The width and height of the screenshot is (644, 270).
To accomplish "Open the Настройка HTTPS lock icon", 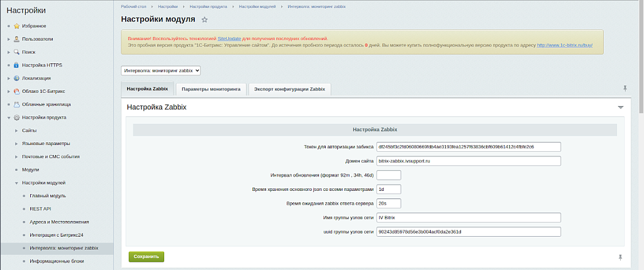I will point(16,65).
